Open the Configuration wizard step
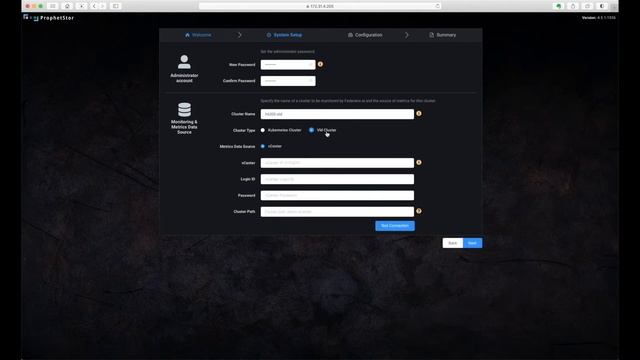Screen dimensions: 640x360 click(x=365, y=35)
